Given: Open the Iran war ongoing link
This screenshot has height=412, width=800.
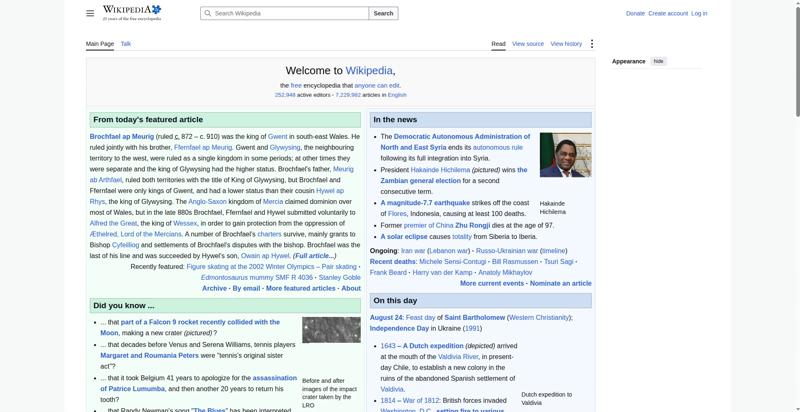Looking at the screenshot, I should click(x=413, y=251).
